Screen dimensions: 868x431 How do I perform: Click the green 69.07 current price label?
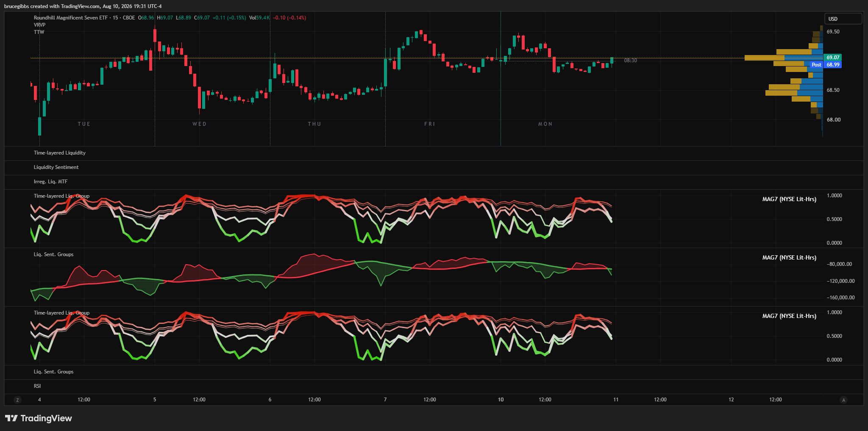pos(833,58)
